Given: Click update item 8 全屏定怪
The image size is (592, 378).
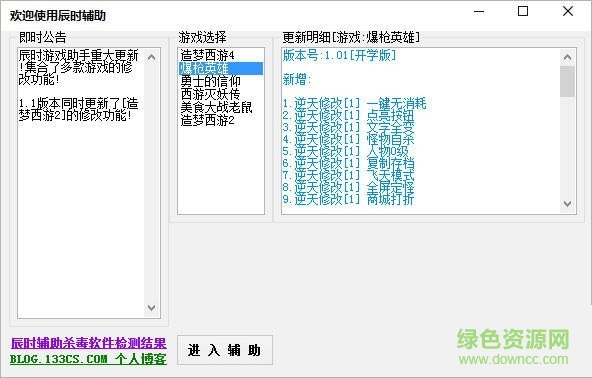Looking at the screenshot, I should (x=348, y=187).
